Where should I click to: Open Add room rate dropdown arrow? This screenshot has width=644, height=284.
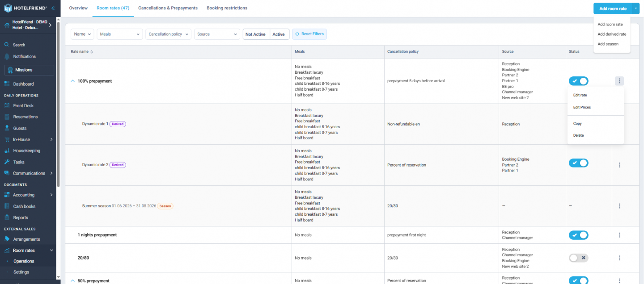636,8
